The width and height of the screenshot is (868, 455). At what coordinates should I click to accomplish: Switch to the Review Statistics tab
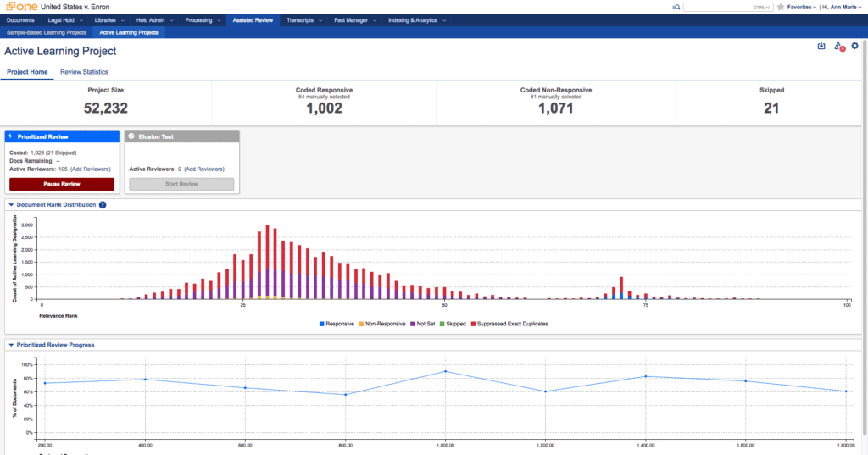tap(84, 72)
